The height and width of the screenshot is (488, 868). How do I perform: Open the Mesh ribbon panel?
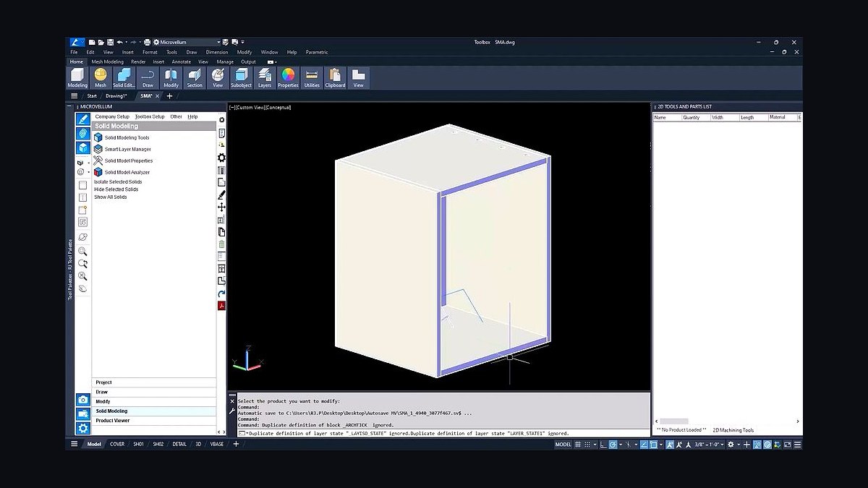[x=101, y=77]
